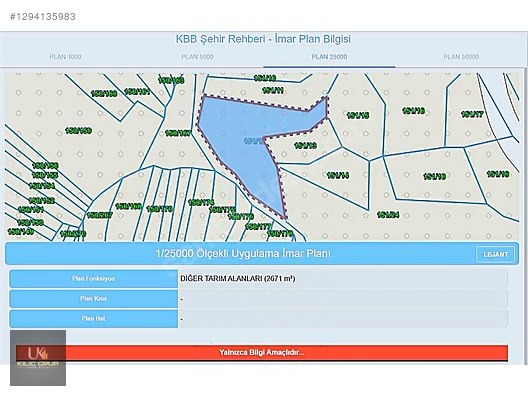The height and width of the screenshot is (396, 528).
Task: Select parcel labeled 158/159 on map
Action: [78, 131]
